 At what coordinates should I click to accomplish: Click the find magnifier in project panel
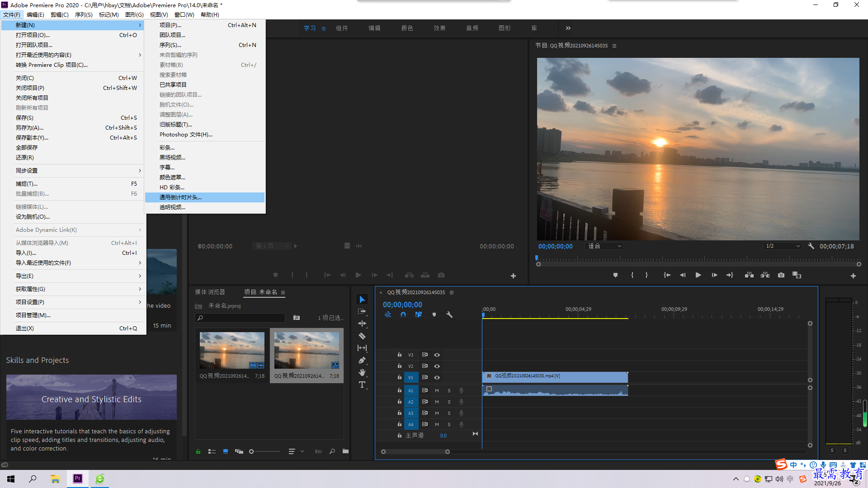(x=332, y=451)
